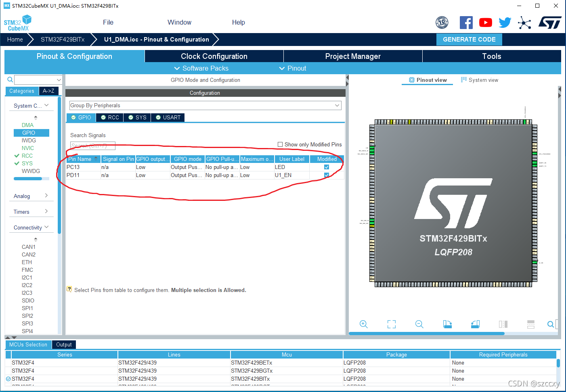Go to Home breadcrumb
This screenshot has width=566, height=392.
coord(15,40)
